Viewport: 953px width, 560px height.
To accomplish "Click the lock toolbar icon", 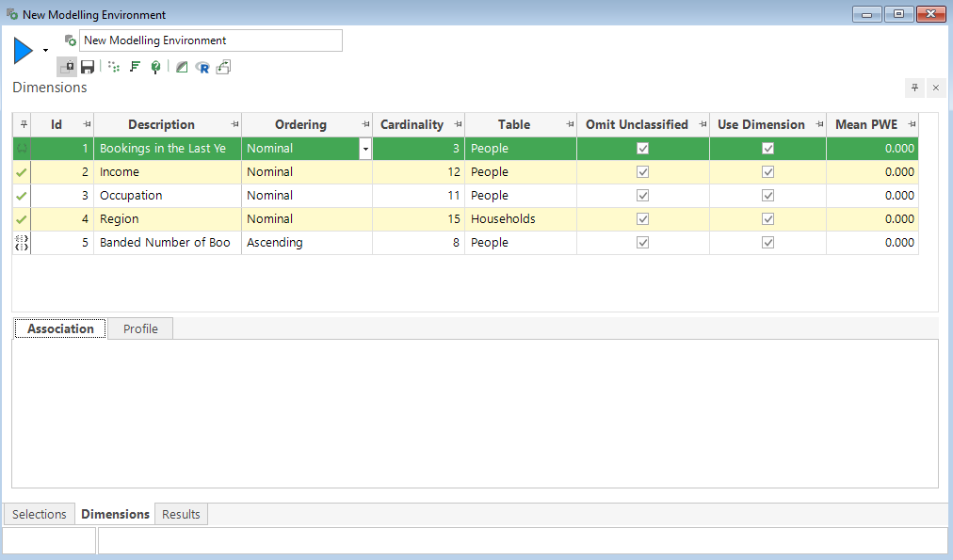I will [67, 66].
